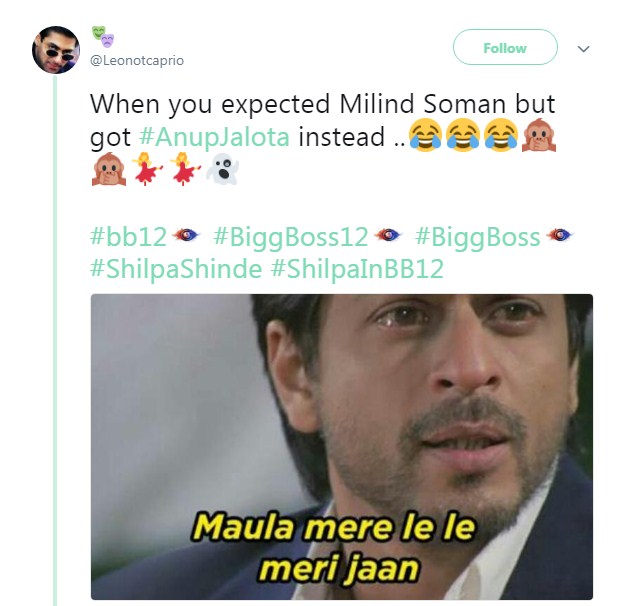Open the #bb12 hashtag

tap(129, 237)
